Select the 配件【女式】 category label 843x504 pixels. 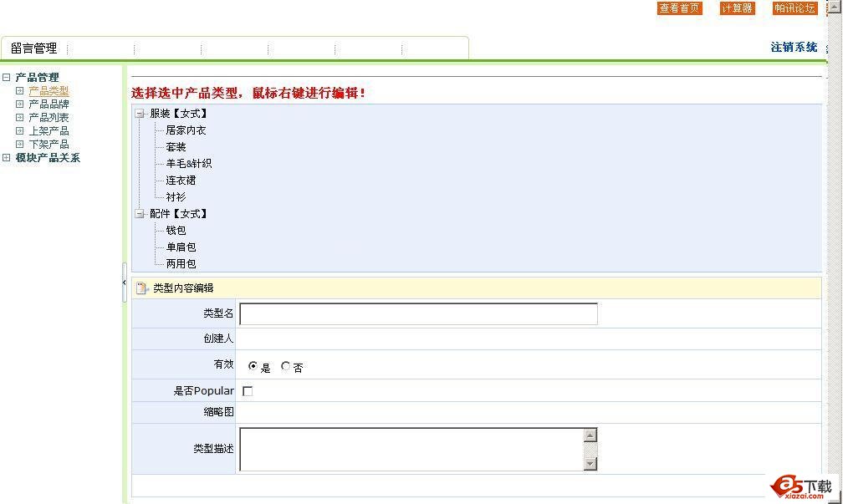click(x=178, y=214)
